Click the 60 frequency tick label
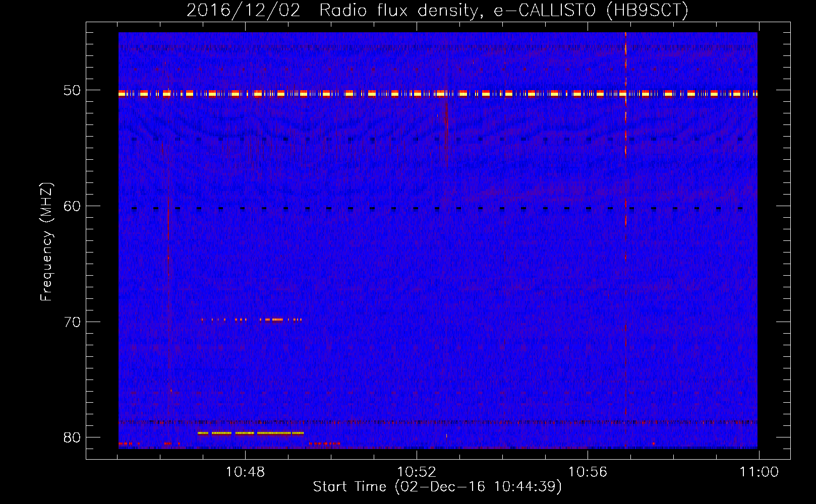 (72, 206)
